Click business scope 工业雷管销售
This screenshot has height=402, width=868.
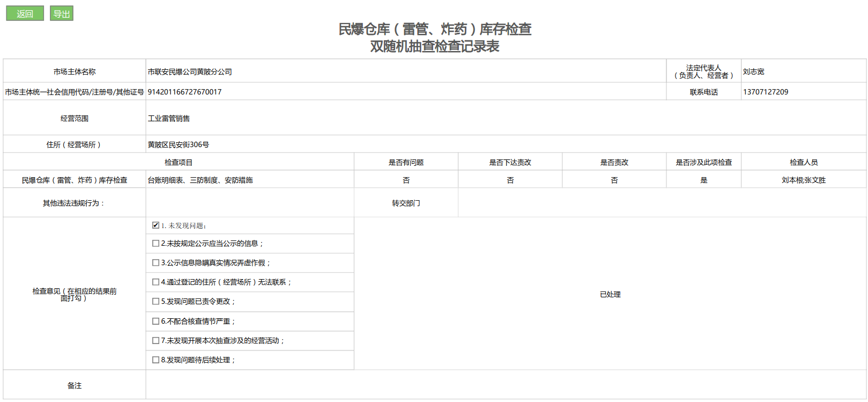click(169, 118)
